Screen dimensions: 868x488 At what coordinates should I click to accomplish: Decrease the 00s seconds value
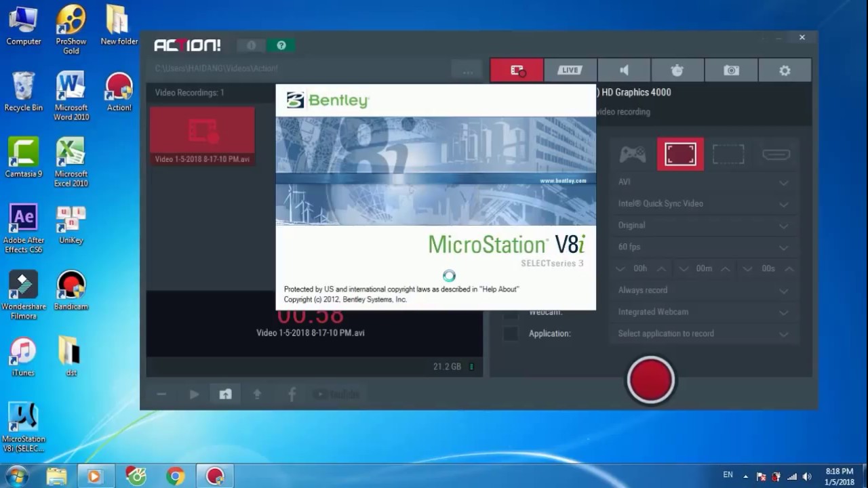pos(747,269)
